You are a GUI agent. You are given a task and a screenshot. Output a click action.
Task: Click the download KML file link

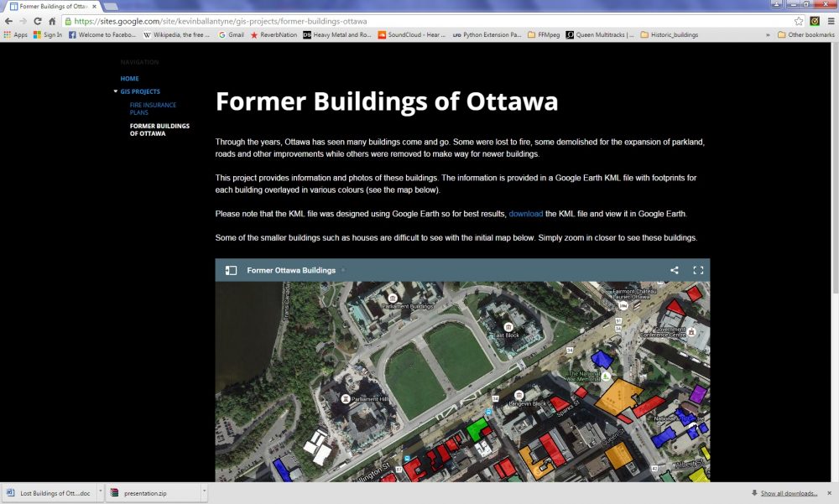525,214
